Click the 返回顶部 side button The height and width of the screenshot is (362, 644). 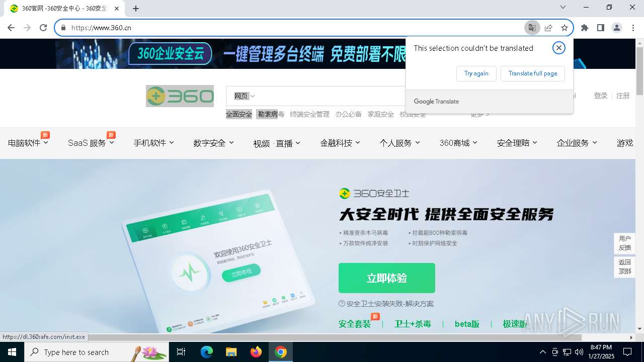click(624, 267)
